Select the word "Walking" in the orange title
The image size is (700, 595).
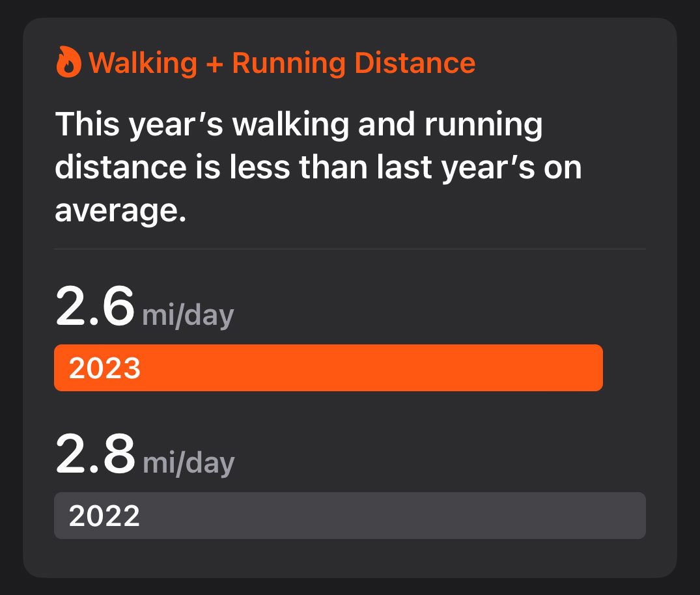143,63
